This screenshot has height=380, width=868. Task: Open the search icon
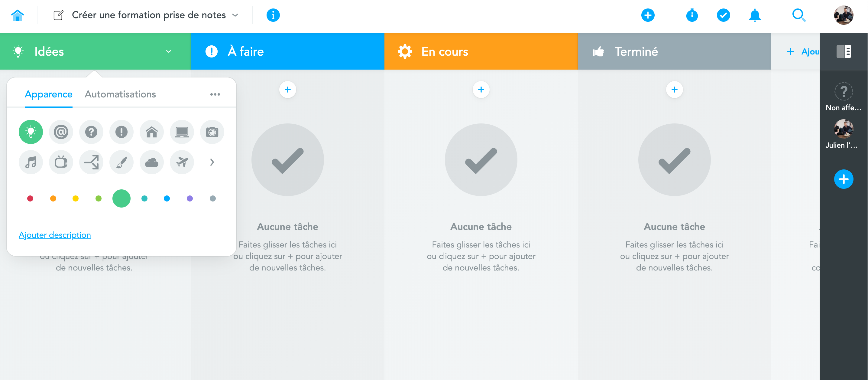click(x=799, y=15)
